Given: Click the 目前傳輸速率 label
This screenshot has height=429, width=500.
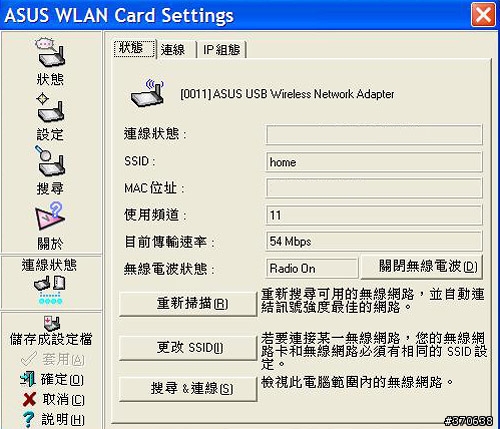Looking at the screenshot, I should tap(169, 242).
